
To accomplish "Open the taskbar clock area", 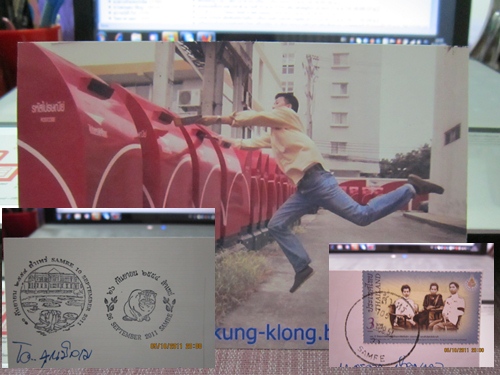I will pos(437,40).
